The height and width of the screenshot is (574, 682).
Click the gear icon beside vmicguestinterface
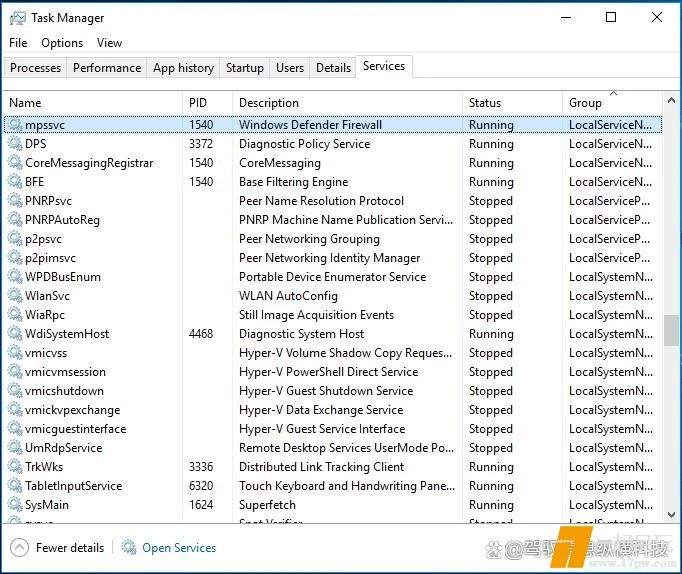pyautogui.click(x=15, y=429)
